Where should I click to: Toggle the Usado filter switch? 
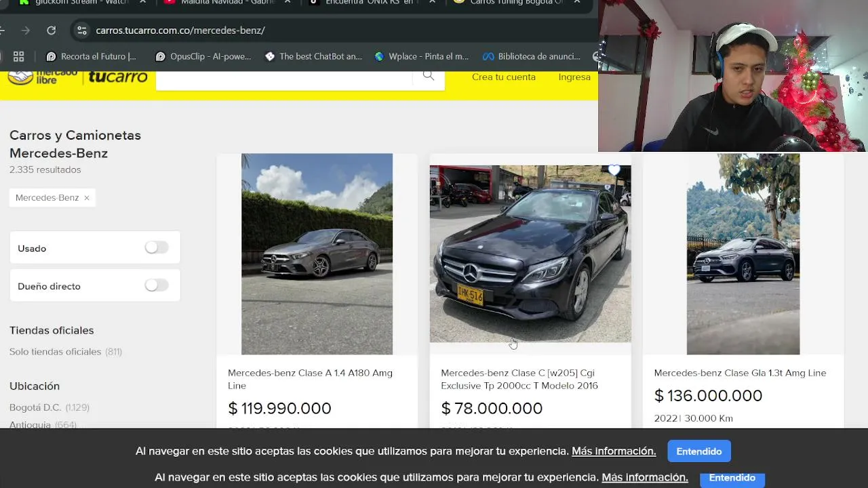pyautogui.click(x=157, y=248)
